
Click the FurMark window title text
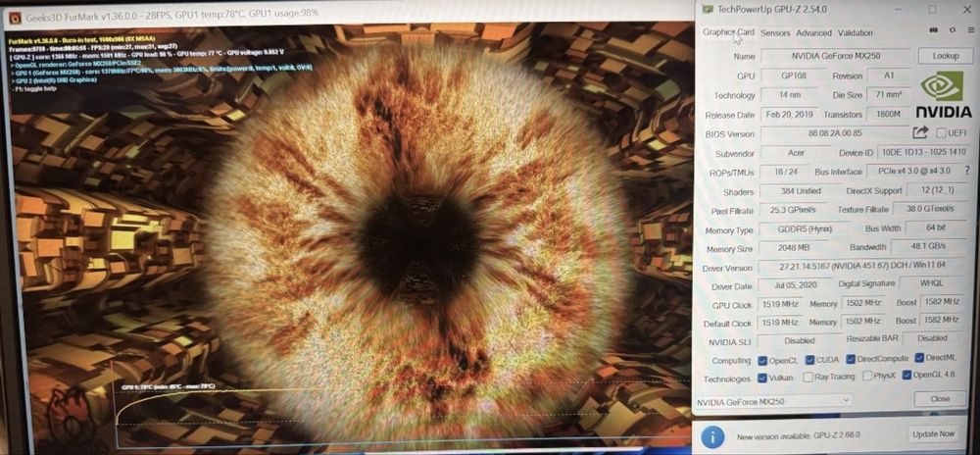click(x=172, y=13)
